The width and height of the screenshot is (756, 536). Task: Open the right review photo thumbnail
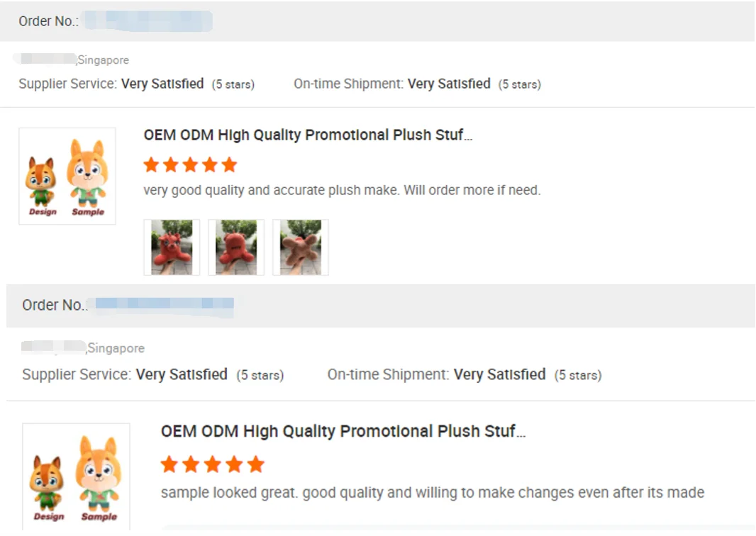click(x=301, y=247)
